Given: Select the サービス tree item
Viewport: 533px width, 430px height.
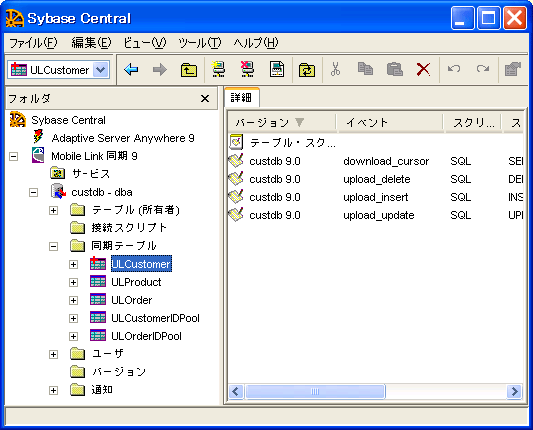Looking at the screenshot, I should [91, 174].
